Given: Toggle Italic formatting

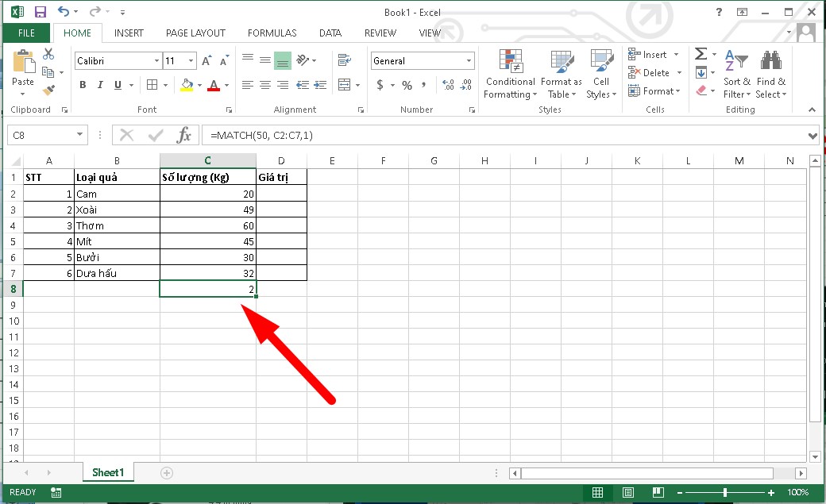Looking at the screenshot, I should tap(100, 85).
